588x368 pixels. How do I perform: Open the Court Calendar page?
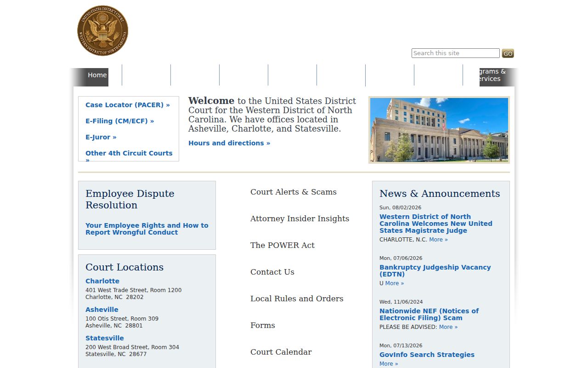tap(281, 352)
